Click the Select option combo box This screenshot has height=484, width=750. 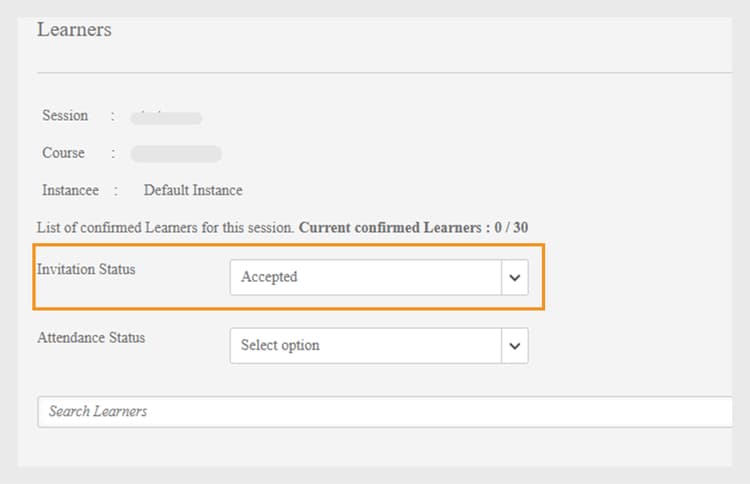[365, 346]
